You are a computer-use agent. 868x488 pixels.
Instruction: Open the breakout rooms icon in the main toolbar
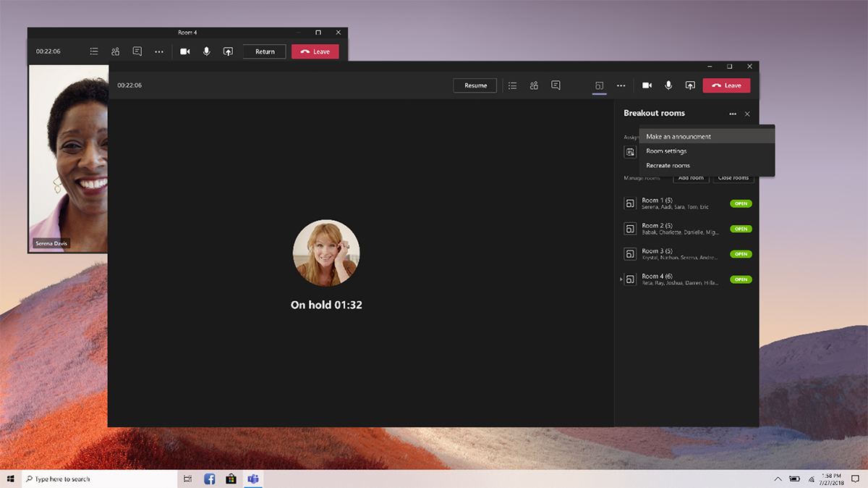(x=599, y=85)
